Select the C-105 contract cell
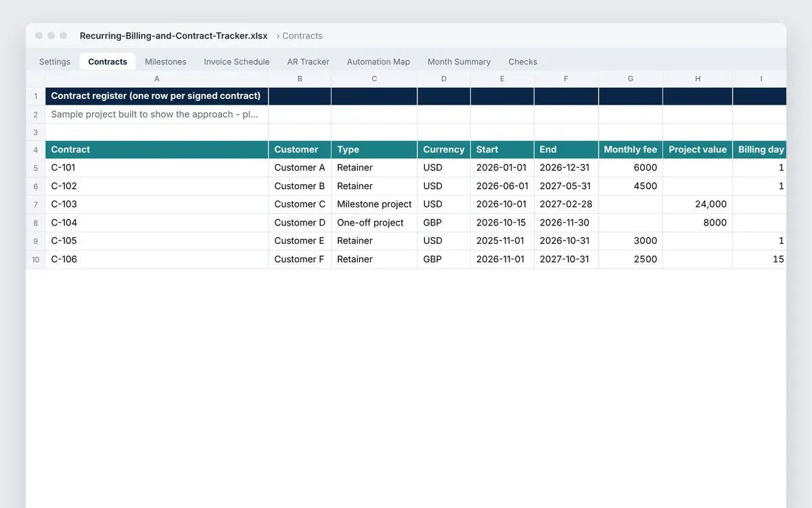812x508 pixels. [x=157, y=241]
